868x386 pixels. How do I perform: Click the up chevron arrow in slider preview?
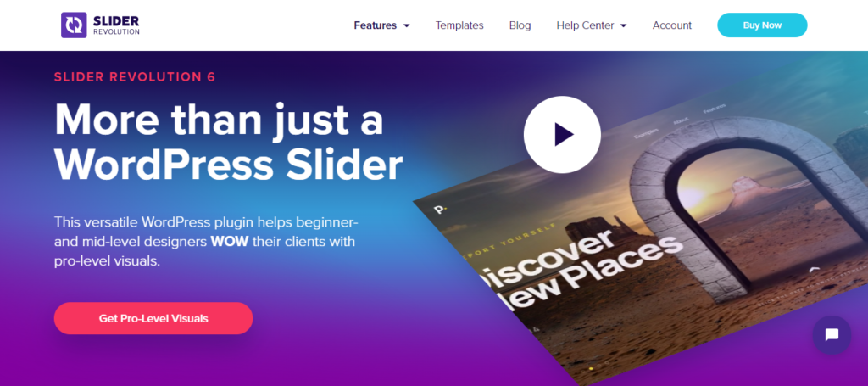(x=814, y=270)
